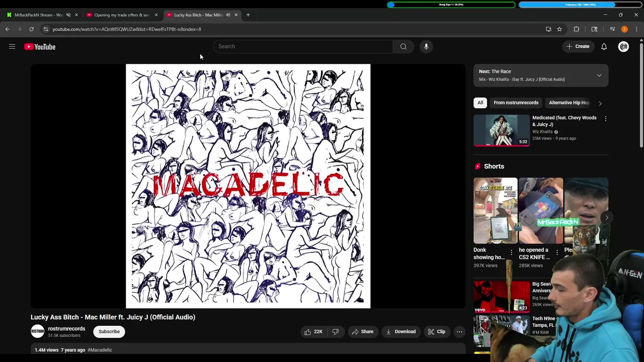
Task: Go back with the browser back arrow
Action: point(8,29)
